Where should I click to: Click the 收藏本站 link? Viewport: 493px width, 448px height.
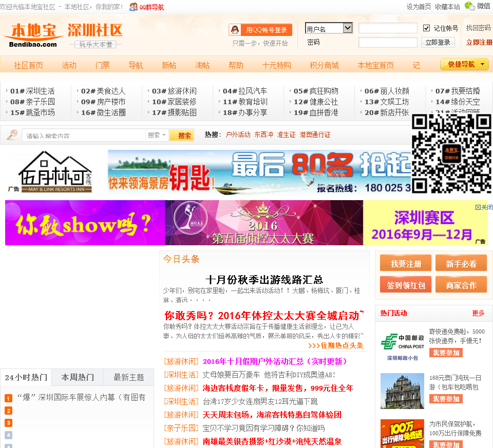click(447, 7)
